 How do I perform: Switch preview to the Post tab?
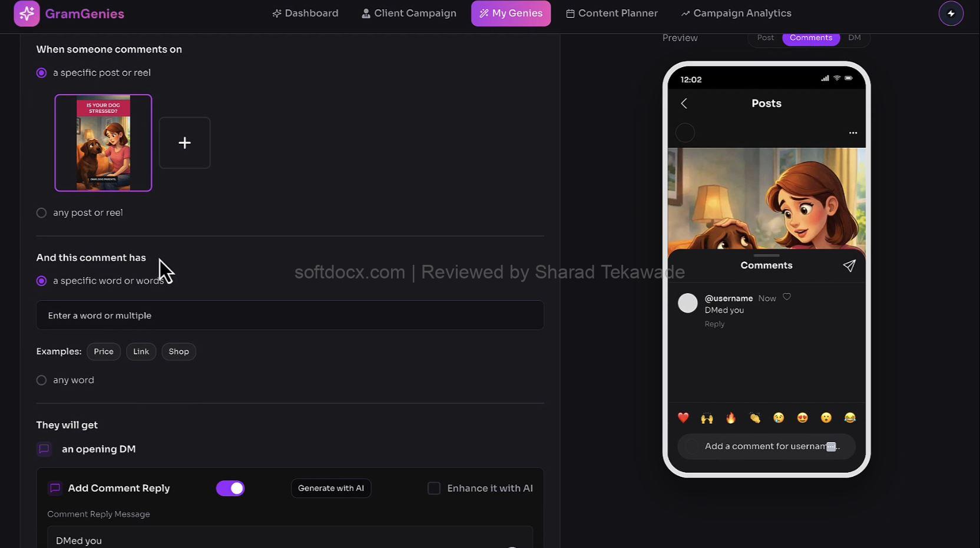pyautogui.click(x=765, y=38)
